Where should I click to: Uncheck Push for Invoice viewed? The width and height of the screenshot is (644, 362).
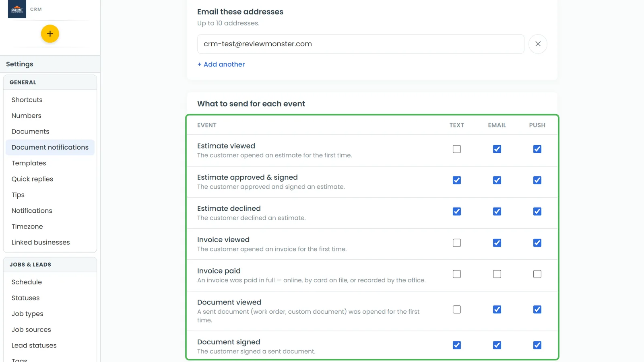click(x=537, y=243)
